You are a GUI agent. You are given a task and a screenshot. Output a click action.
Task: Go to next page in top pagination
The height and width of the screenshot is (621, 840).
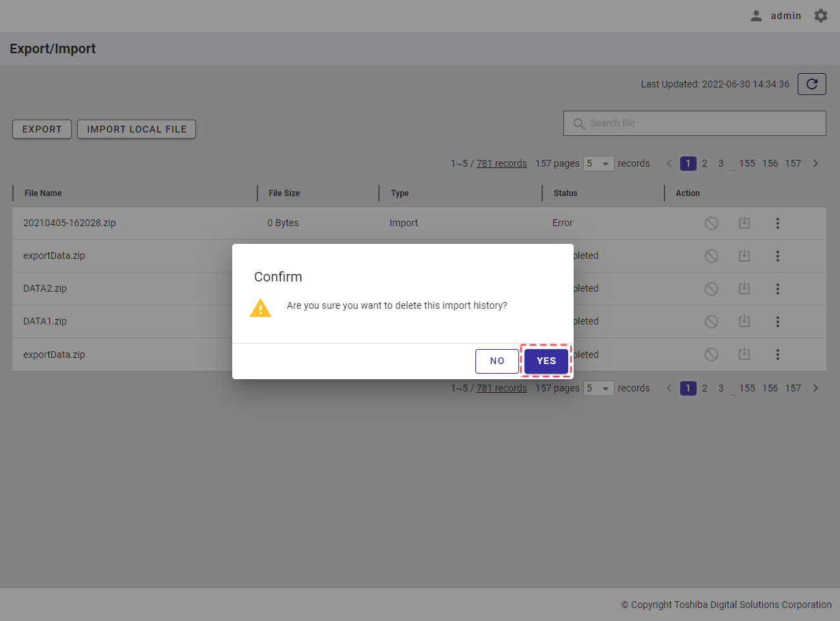click(815, 163)
